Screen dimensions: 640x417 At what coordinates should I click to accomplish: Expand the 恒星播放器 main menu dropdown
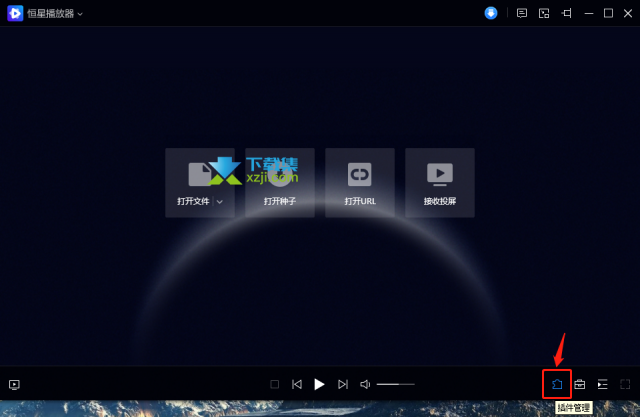(x=80, y=14)
